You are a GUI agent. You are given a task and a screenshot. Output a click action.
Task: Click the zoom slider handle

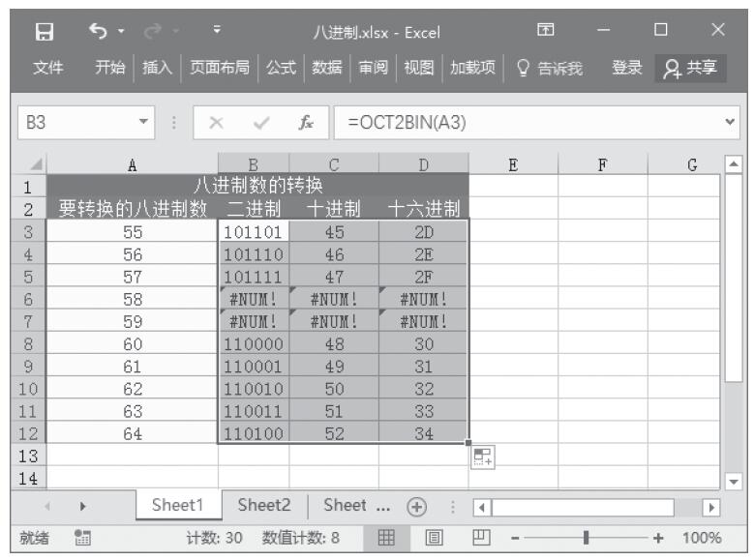click(585, 538)
